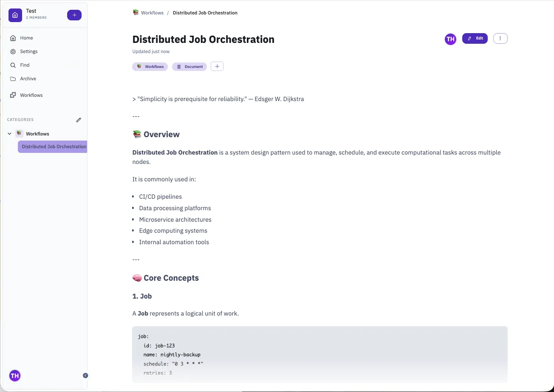Screen dimensions: 554x392
Task: Open Archive using the folder icon
Action: coord(14,79)
